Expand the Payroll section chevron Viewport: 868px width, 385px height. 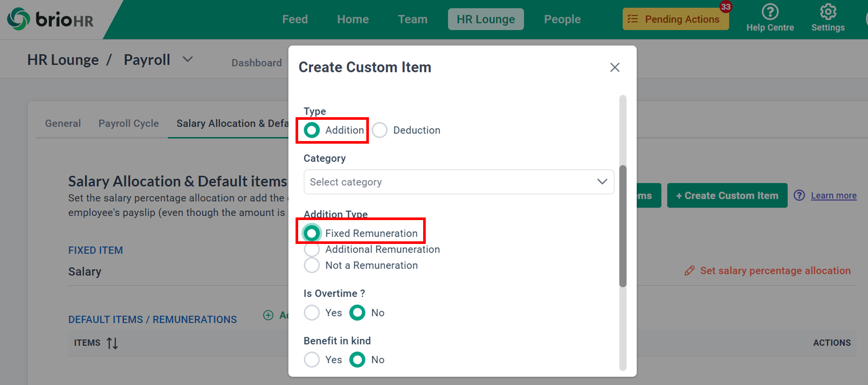(x=187, y=59)
